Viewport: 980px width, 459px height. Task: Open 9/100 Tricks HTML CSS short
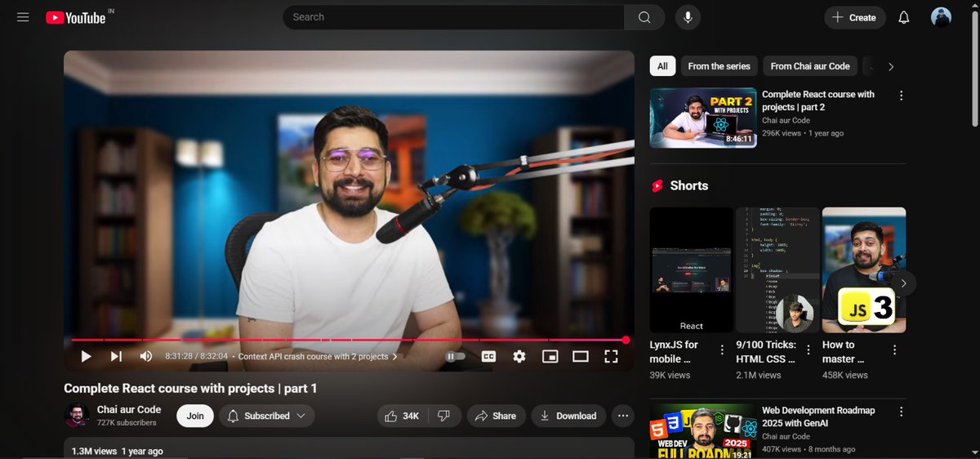coord(777,270)
